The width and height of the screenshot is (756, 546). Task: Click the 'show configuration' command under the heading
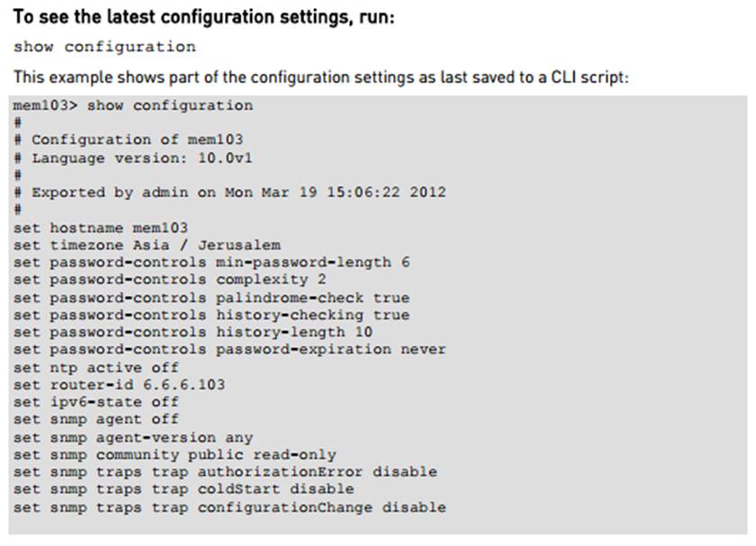[104, 47]
